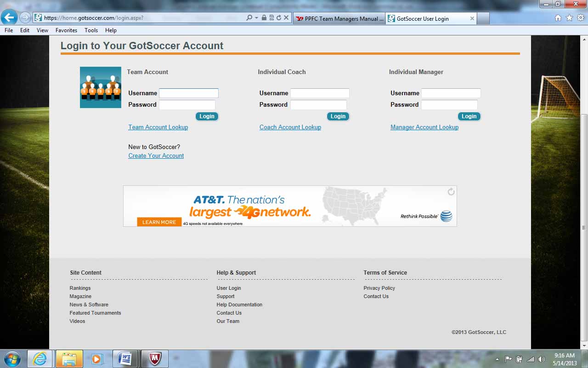Click the Team Account players image
The width and height of the screenshot is (588, 368).
point(101,87)
